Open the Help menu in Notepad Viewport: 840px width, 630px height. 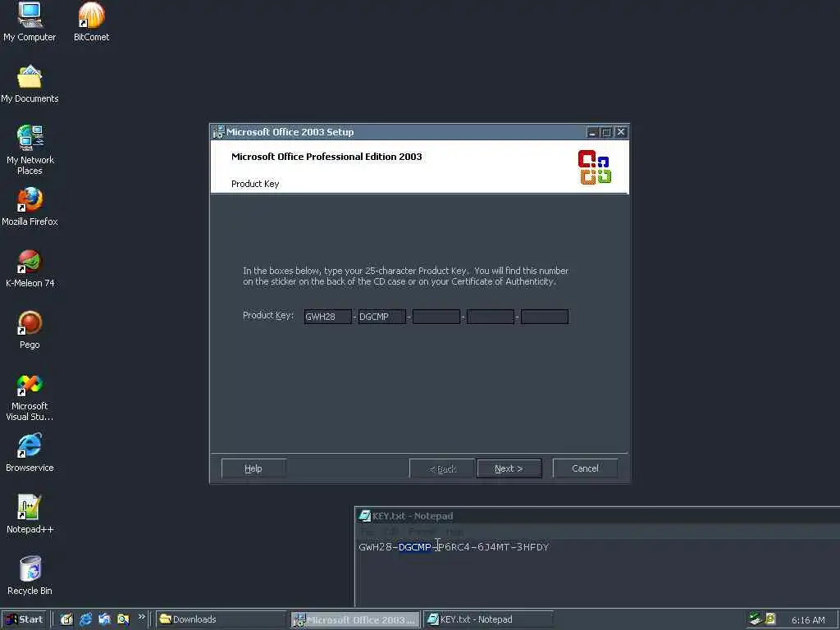454,532
